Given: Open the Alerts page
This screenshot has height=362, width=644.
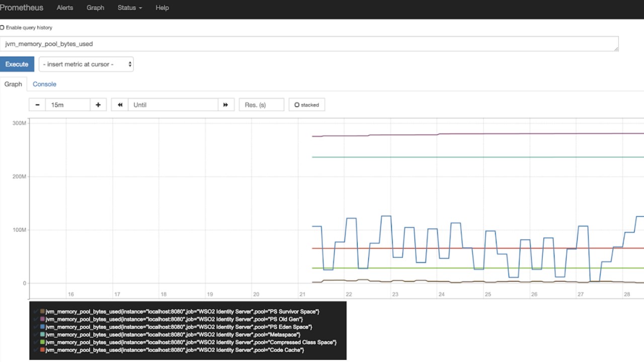Looking at the screenshot, I should coord(65,8).
